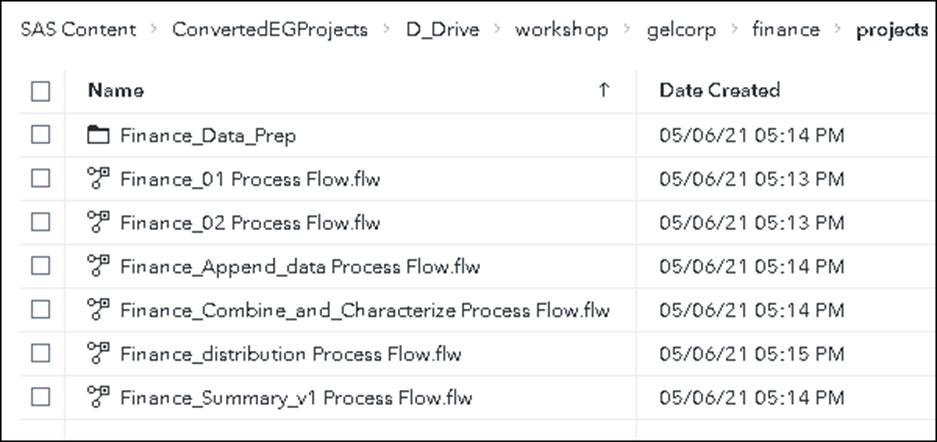The height and width of the screenshot is (442, 937).
Task: Click the Finance_02 Process Flow file icon
Action: coord(98,222)
